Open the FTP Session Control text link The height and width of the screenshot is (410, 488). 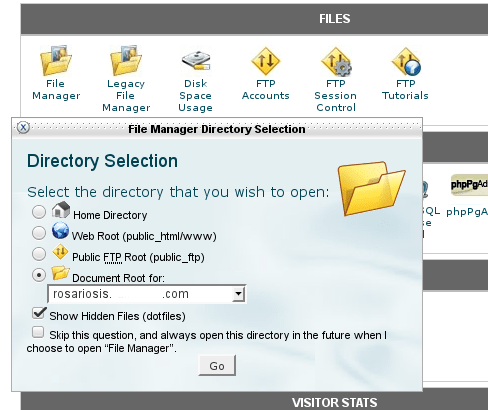click(x=336, y=96)
